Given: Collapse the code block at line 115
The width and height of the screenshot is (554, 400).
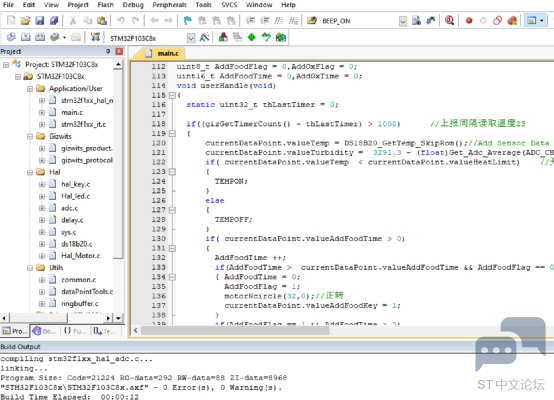Looking at the screenshot, I should [172, 95].
